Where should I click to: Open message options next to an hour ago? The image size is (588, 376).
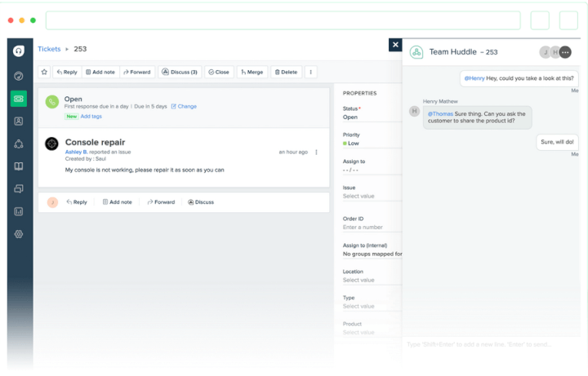(x=316, y=152)
